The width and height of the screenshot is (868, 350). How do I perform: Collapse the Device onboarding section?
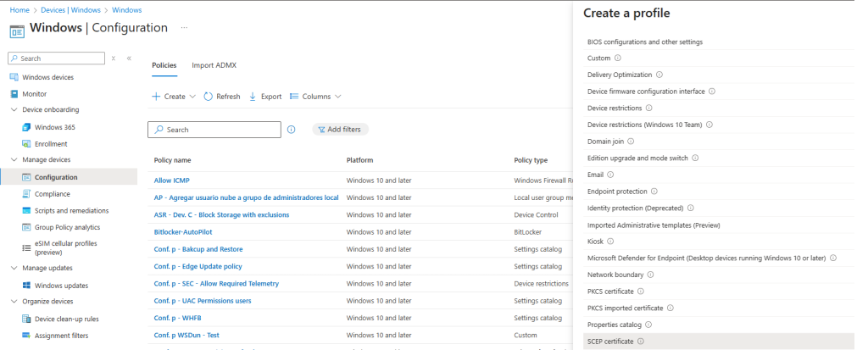coord(14,110)
